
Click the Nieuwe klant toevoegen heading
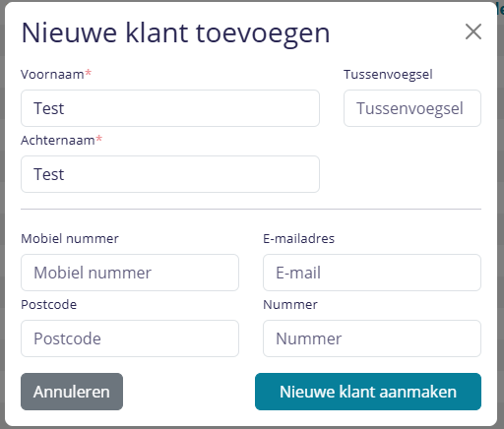pyautogui.click(x=175, y=33)
